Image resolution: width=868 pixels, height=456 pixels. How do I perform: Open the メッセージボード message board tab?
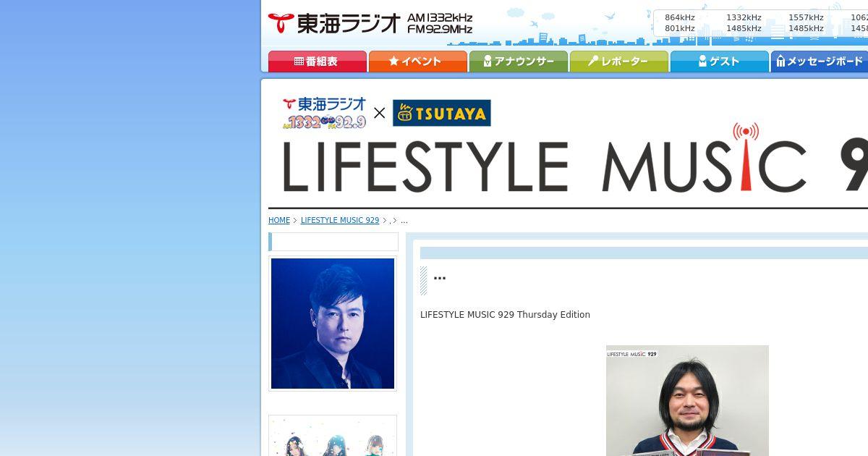820,62
